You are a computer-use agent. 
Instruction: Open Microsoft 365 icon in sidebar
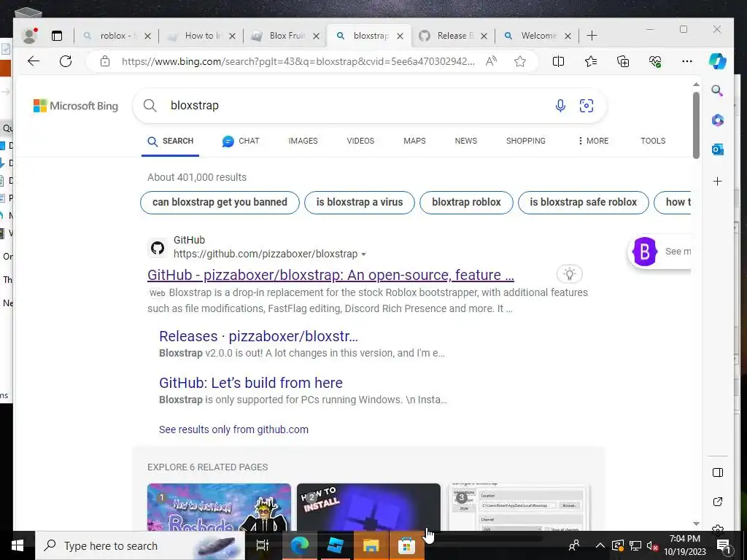click(x=718, y=120)
